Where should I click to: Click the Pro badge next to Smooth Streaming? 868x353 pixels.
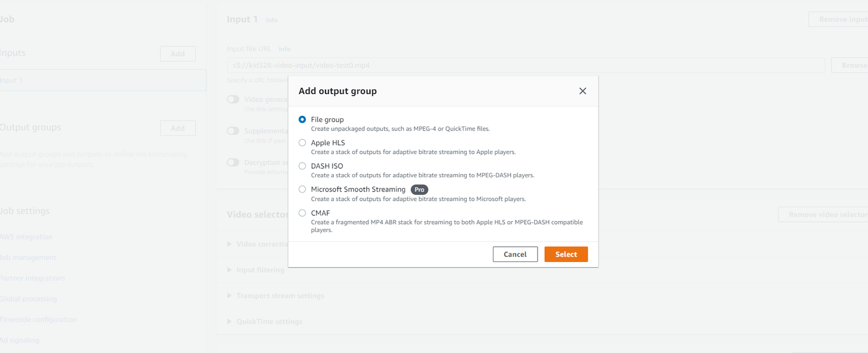tap(419, 190)
